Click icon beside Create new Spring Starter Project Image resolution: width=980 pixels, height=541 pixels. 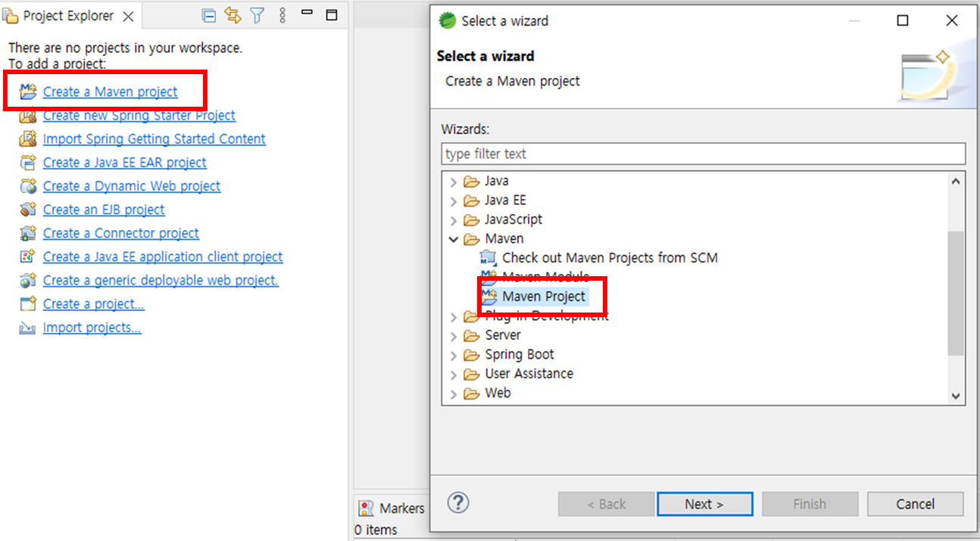point(28,116)
